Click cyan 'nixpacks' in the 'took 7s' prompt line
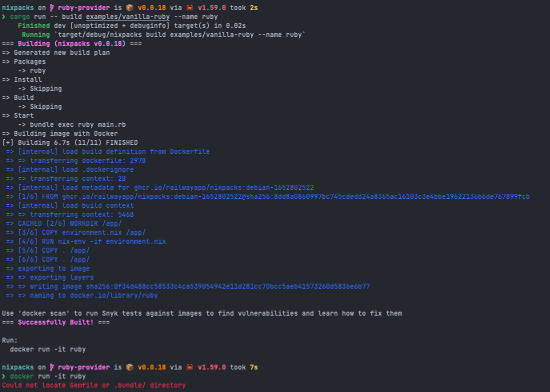Screen dimensions: 550x392 pos(18,367)
